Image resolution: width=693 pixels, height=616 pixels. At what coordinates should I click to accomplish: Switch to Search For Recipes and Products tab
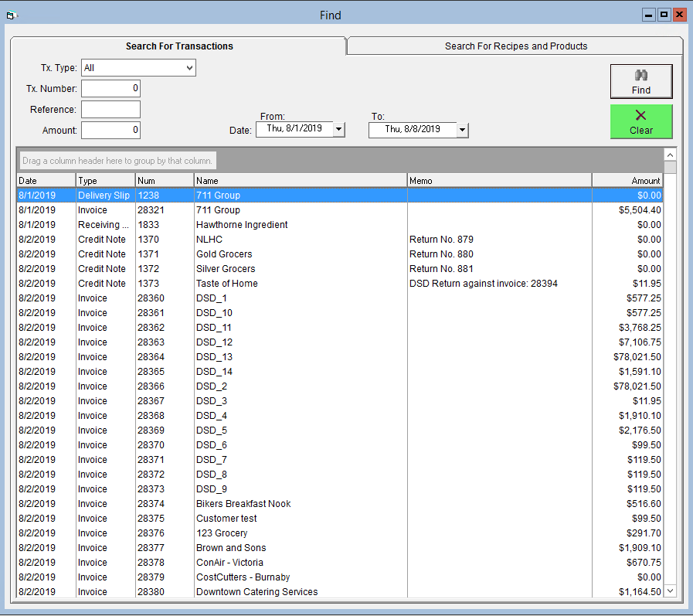(x=515, y=46)
